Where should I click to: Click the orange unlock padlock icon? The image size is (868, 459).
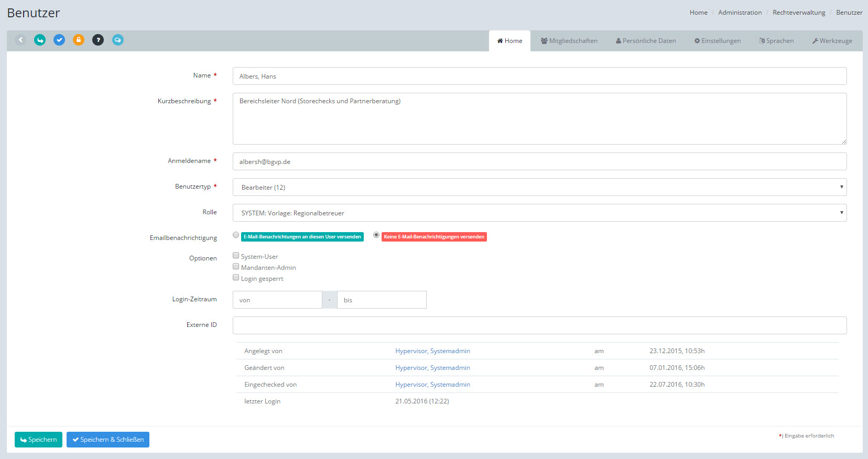pyautogui.click(x=79, y=40)
